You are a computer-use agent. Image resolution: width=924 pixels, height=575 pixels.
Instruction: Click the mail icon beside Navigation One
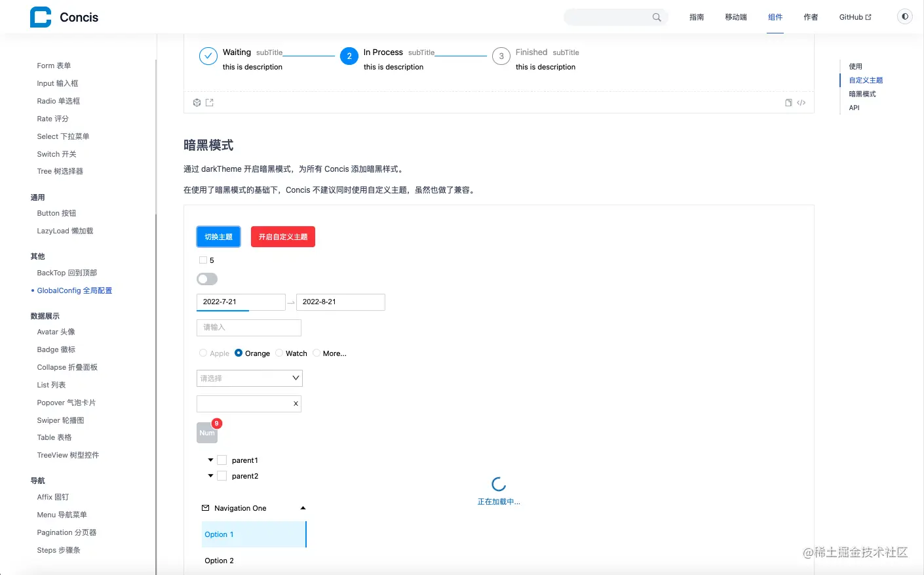pyautogui.click(x=206, y=508)
